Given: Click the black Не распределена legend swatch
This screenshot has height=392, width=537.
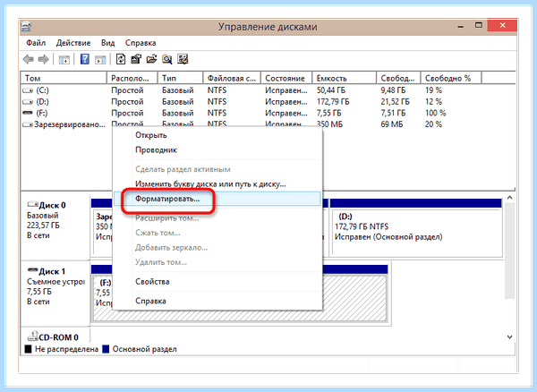Looking at the screenshot, I should click(x=29, y=349).
